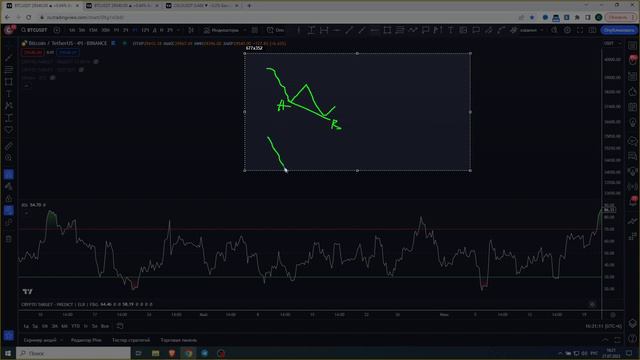Select the 15-minute interval
640x360 pixels.
[x=93, y=30]
